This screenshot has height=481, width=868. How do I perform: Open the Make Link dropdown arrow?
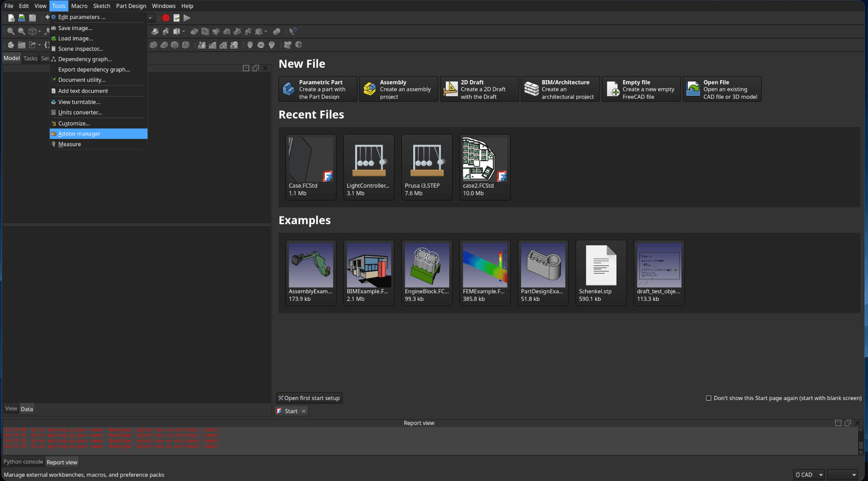tap(39, 45)
